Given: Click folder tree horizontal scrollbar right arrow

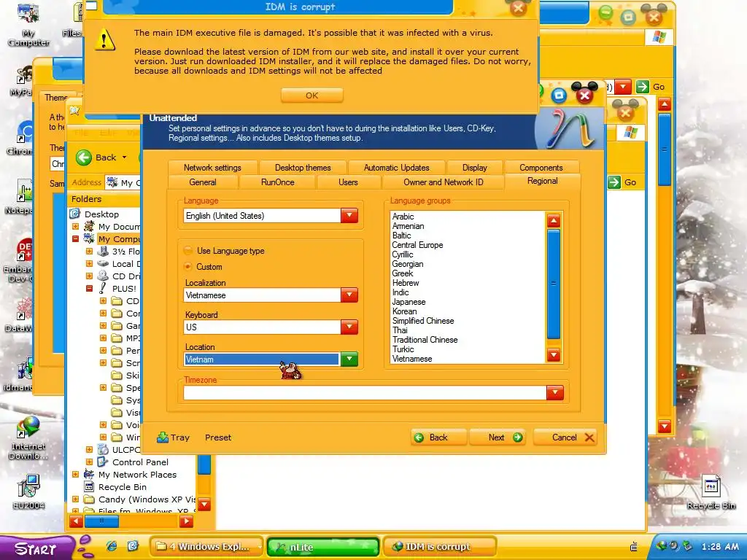Looking at the screenshot, I should [186, 521].
